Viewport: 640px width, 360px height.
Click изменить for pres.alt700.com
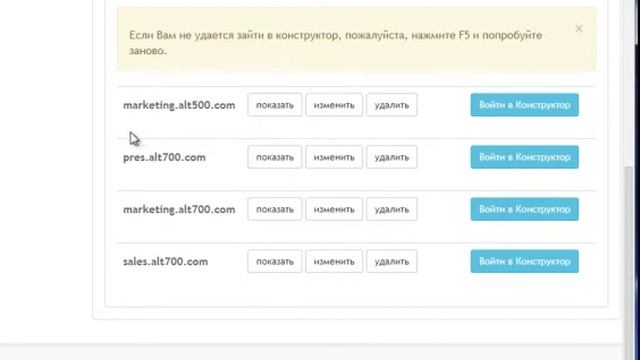point(334,157)
